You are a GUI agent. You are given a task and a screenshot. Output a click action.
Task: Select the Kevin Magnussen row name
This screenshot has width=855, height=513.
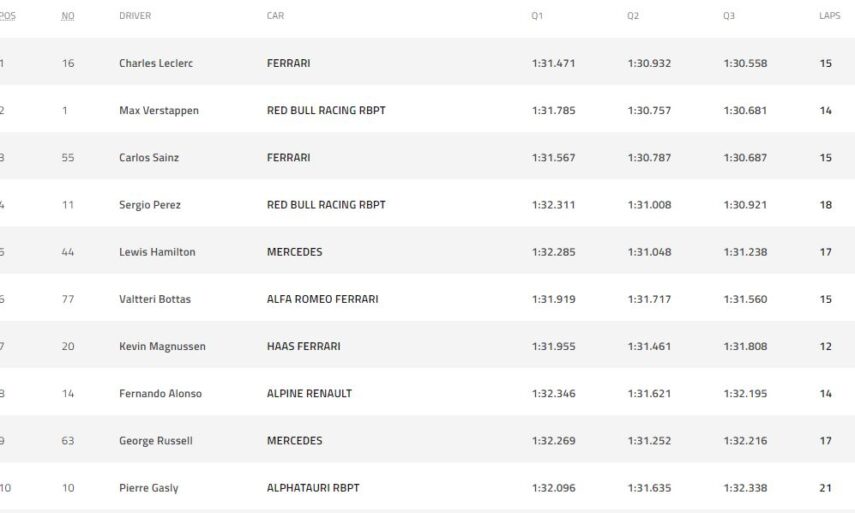coord(162,346)
